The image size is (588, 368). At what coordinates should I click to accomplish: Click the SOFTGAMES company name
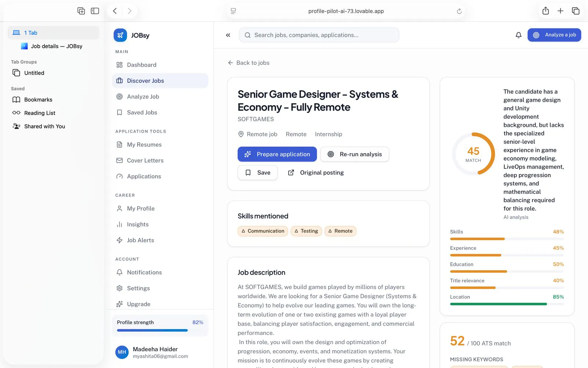(256, 119)
